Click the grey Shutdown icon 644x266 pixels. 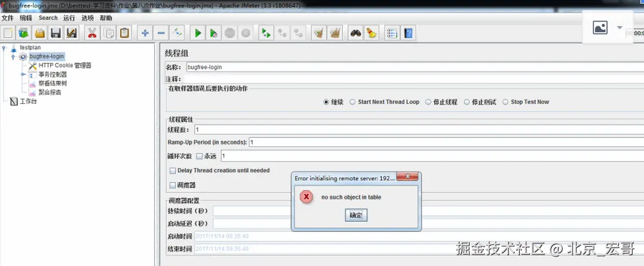coord(246,33)
